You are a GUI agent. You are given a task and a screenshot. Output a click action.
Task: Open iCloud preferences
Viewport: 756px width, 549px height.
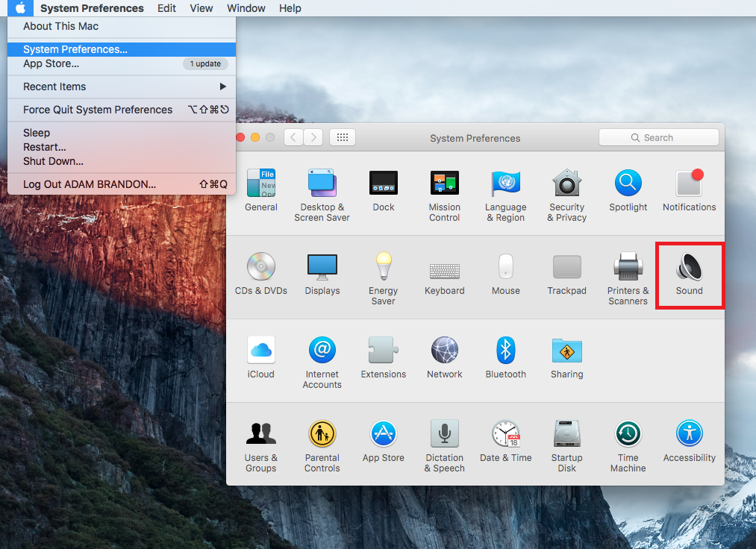[261, 357]
